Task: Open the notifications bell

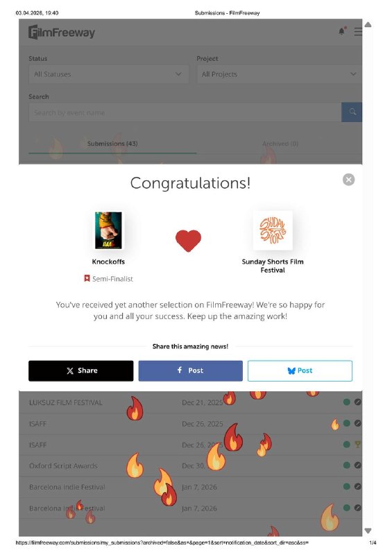Action: coord(342,31)
